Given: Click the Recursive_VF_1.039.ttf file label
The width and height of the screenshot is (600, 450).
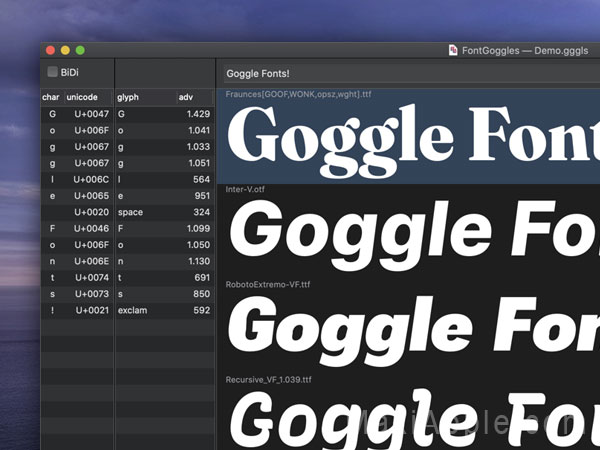Looking at the screenshot, I should [x=268, y=380].
